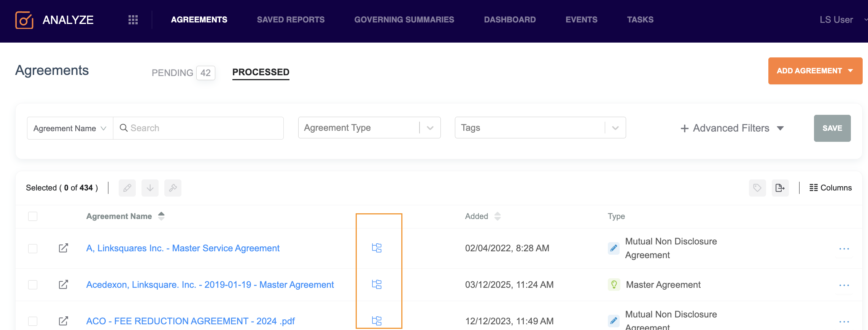The width and height of the screenshot is (868, 330).
Task: Expand the Advanced Filters options
Action: coord(732,129)
